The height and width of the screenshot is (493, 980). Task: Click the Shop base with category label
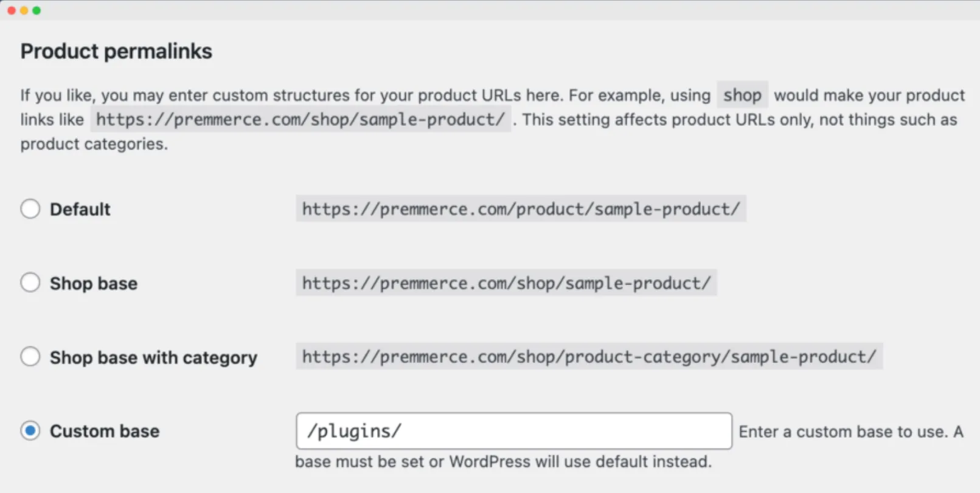click(153, 357)
